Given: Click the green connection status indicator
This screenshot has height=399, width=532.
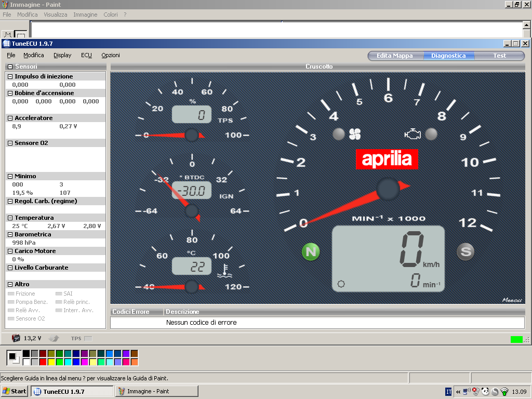Looking at the screenshot, I should pos(516,339).
